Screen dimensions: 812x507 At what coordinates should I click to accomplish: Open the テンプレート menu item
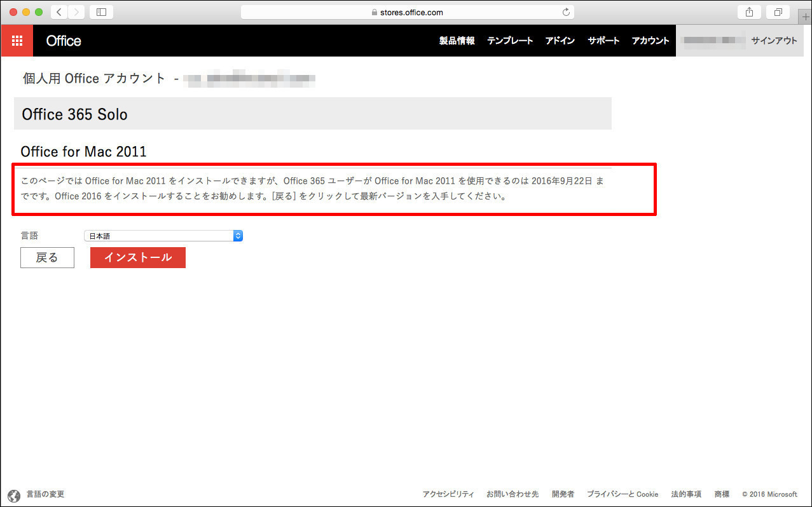(x=510, y=41)
